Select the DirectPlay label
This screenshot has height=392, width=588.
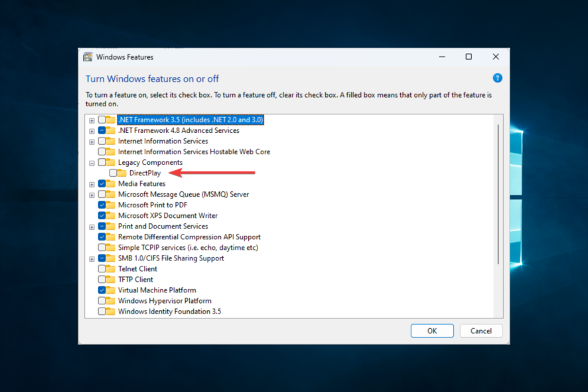click(145, 173)
